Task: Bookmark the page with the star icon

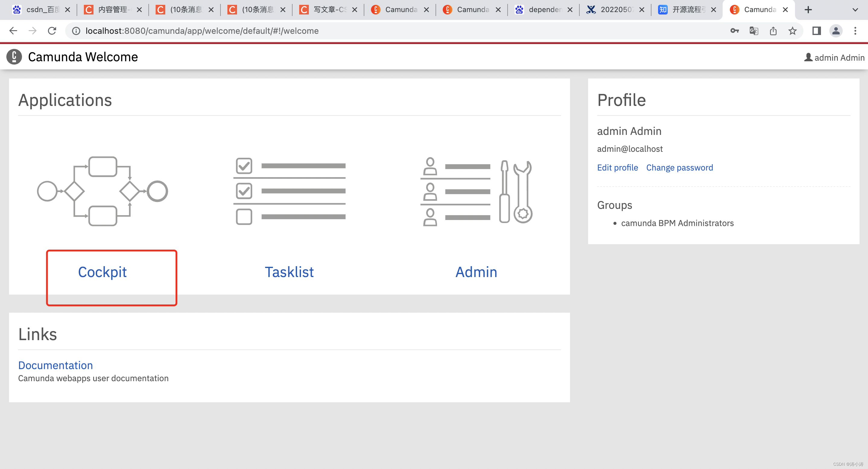Action: [x=793, y=31]
